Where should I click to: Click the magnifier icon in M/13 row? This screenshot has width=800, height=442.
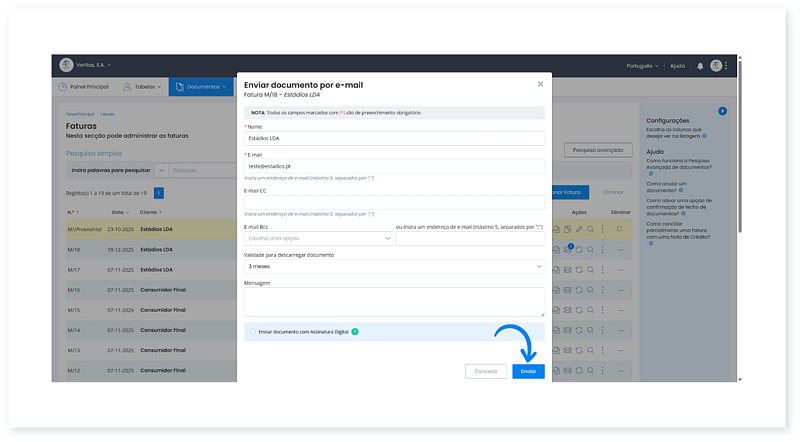pos(590,351)
